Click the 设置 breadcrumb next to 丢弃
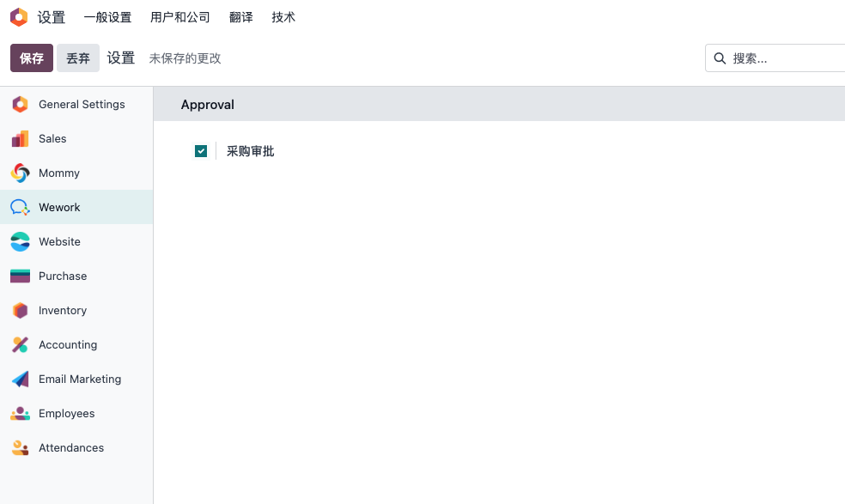 tap(121, 58)
